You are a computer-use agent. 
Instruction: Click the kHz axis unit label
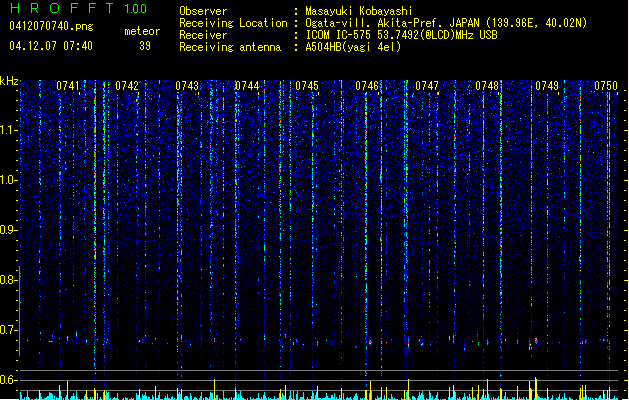[9, 81]
